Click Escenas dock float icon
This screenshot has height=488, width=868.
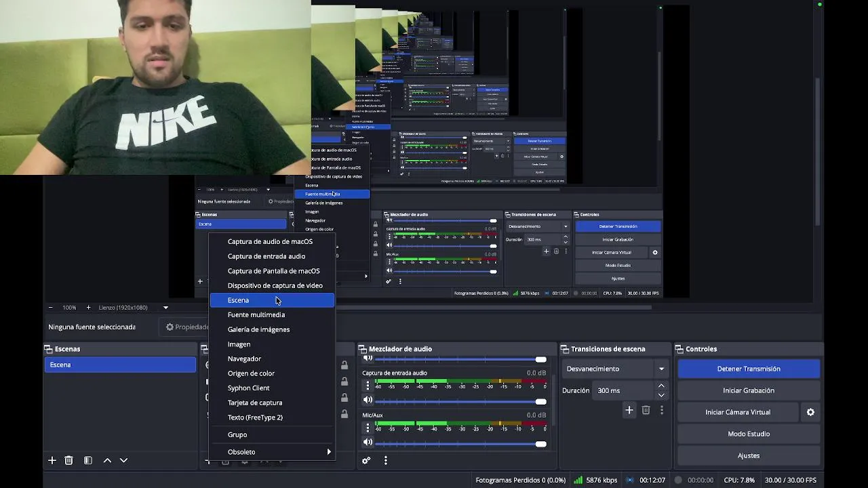point(48,349)
